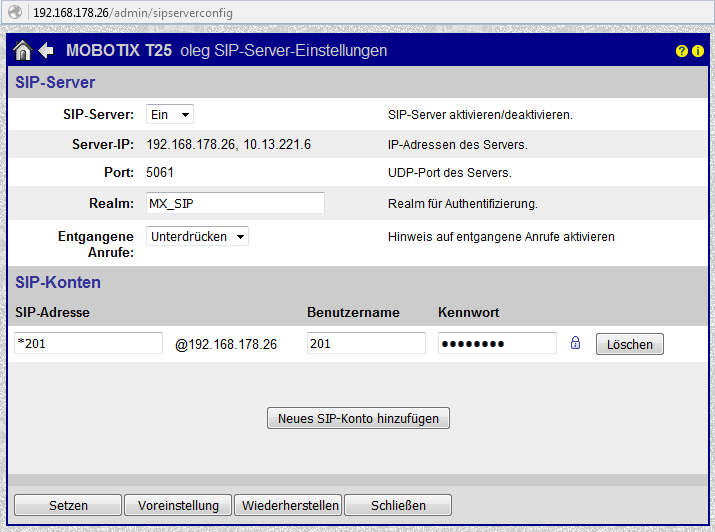Click 'UDP-Port des Servers.' description
Viewport: 715px width, 532px height.
(450, 173)
